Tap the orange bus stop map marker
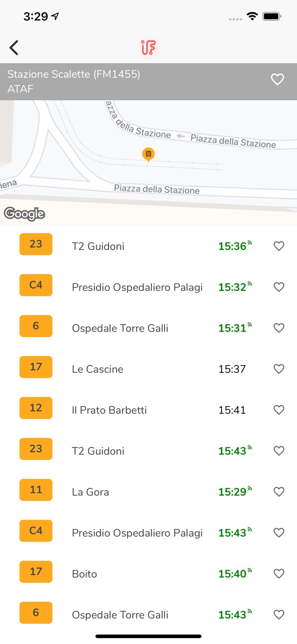This screenshot has height=644, width=297. click(x=148, y=154)
